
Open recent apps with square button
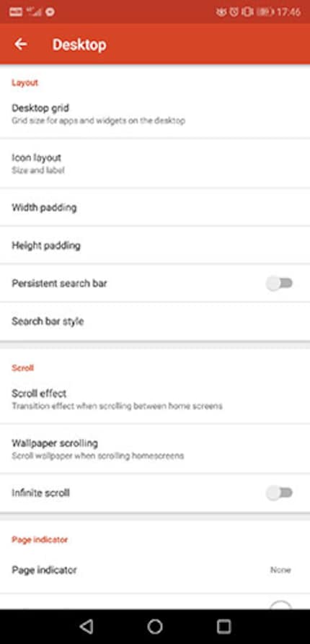pos(224,627)
